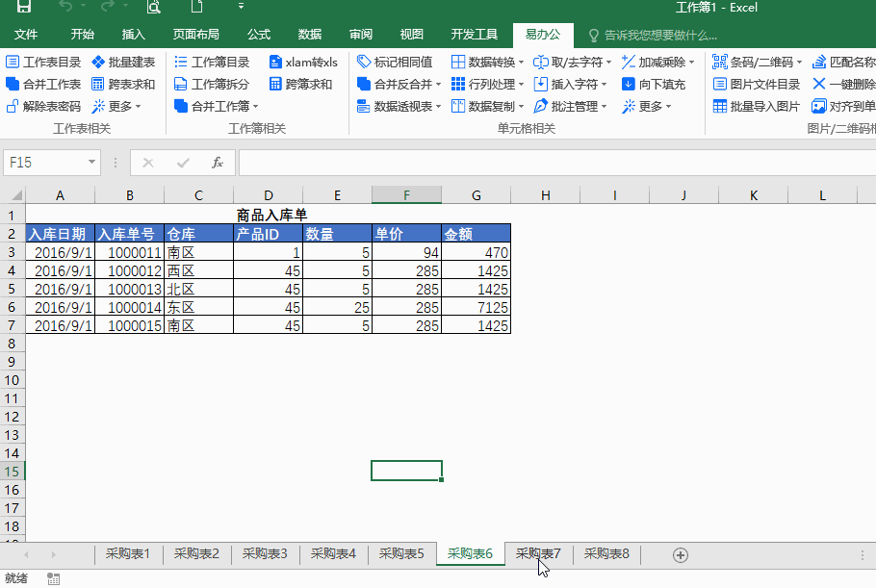Switch to sheet 采购表3
Image resolution: width=876 pixels, height=588 pixels.
[x=265, y=554]
